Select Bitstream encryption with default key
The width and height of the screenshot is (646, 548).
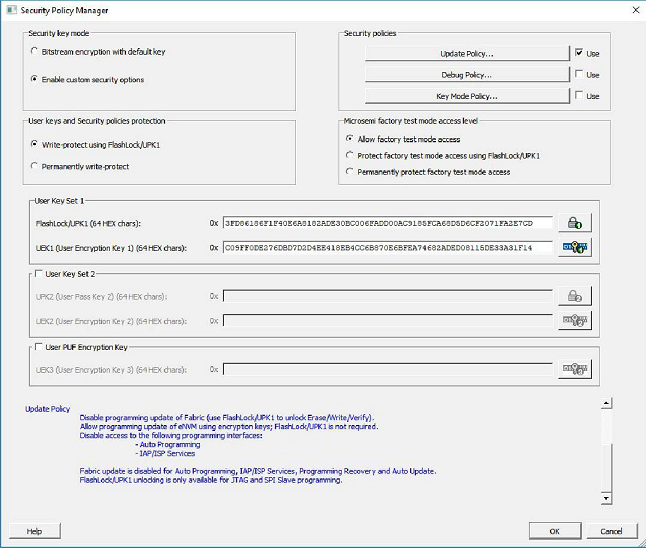click(x=35, y=51)
